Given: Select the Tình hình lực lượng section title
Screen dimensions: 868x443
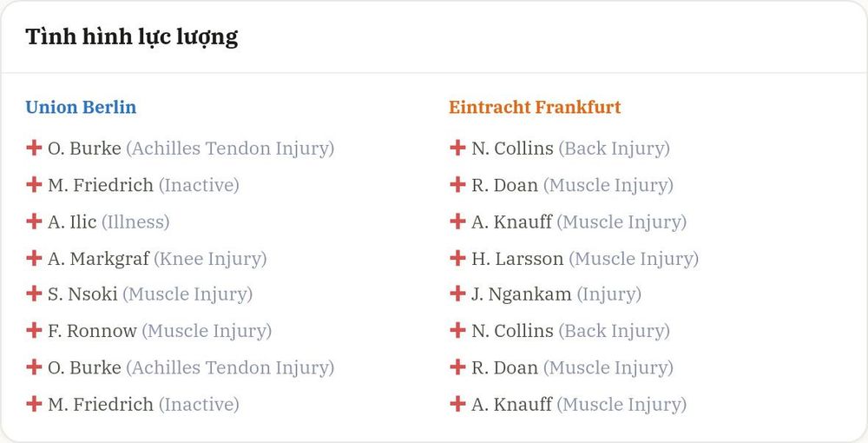Looking at the screenshot, I should pyautogui.click(x=132, y=37).
